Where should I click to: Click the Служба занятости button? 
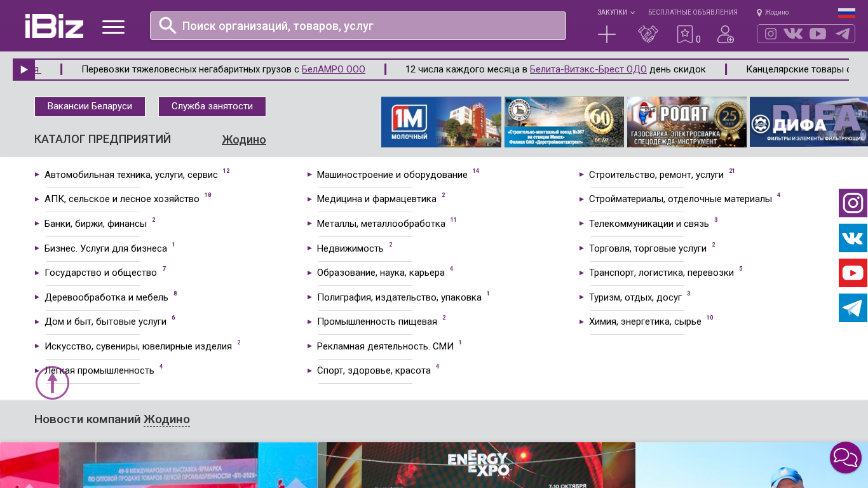[x=212, y=107]
